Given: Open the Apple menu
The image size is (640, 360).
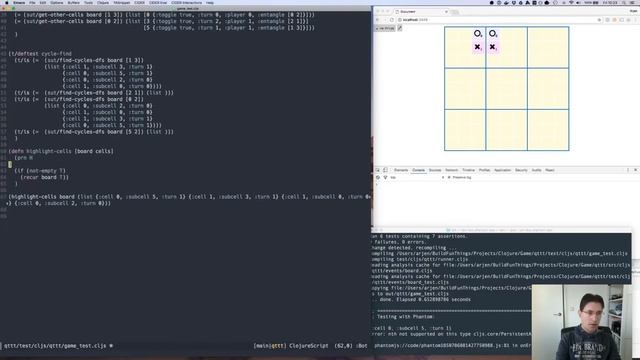Looking at the screenshot, I should (x=7, y=2).
